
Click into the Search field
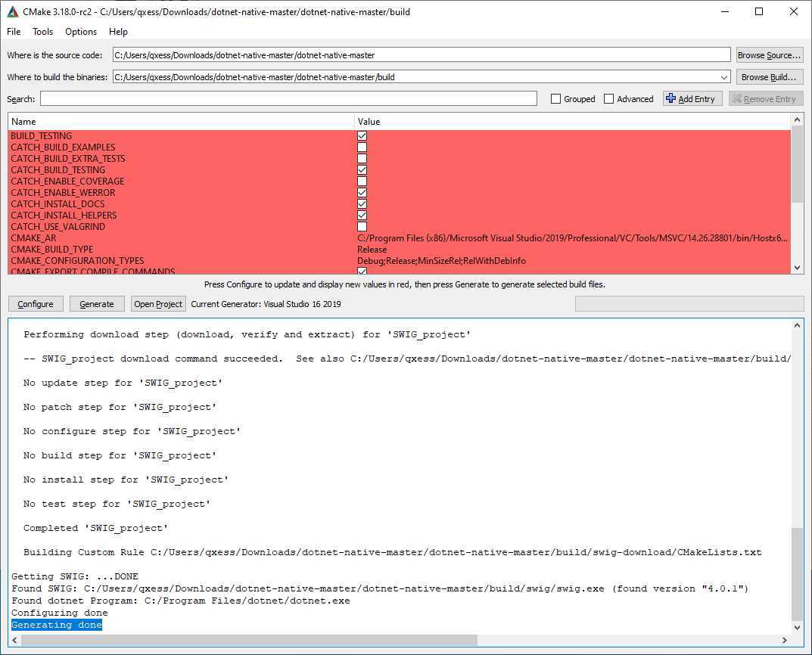288,99
